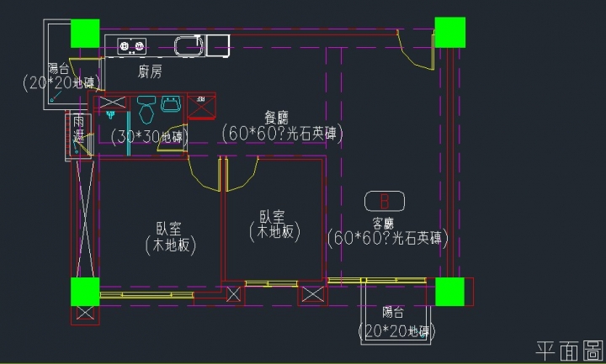Screen dimensions: 606x364
Task: Click the yellow sliding window below living room
Action: pyautogui.click(x=377, y=280)
